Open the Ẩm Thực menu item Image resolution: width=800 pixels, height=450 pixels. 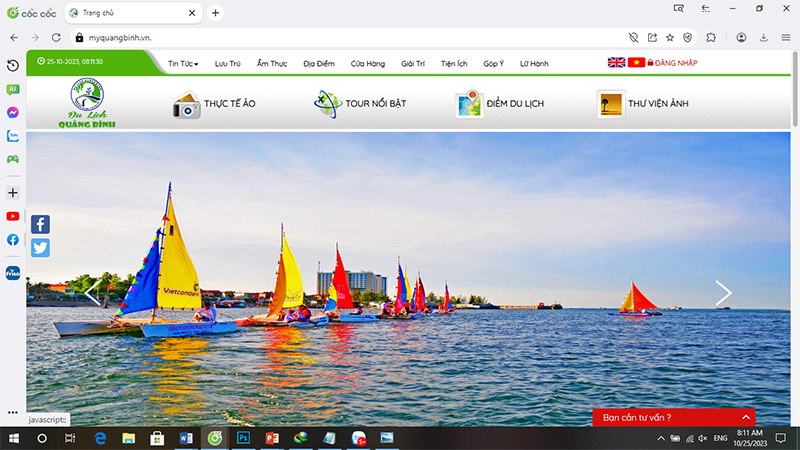pos(272,64)
